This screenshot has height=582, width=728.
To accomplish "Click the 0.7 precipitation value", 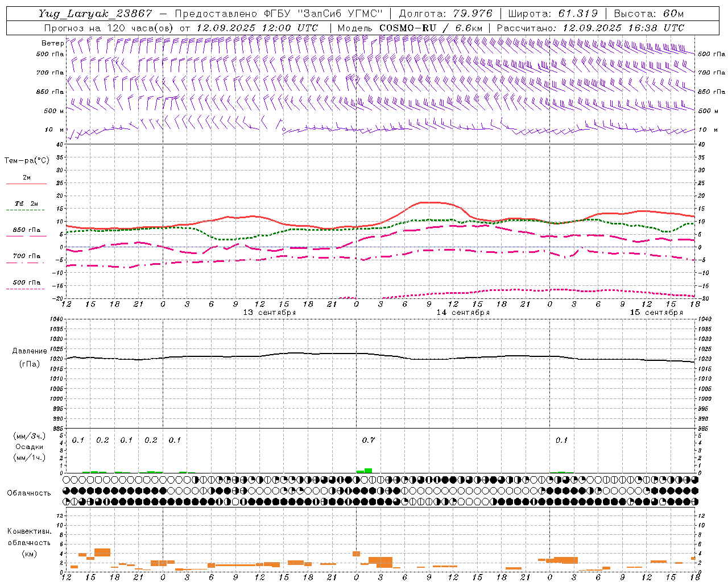I will click(x=368, y=440).
